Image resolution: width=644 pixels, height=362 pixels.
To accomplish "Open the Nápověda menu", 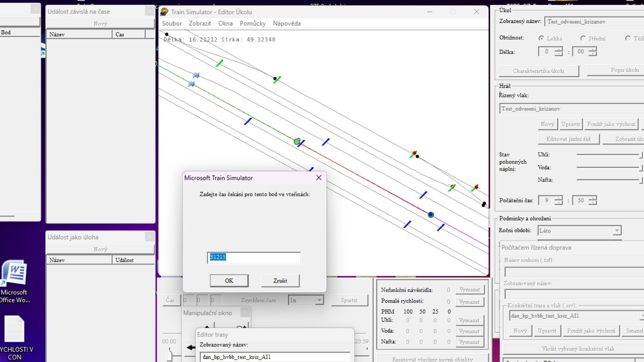I will (x=287, y=23).
